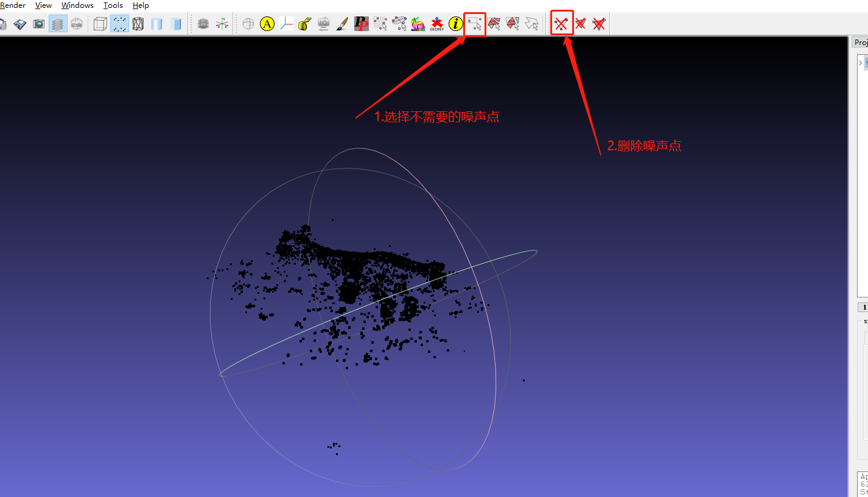This screenshot has width=868, height=497.
Task: Toggle the Wireframe rendering mode icon
Action: click(138, 24)
